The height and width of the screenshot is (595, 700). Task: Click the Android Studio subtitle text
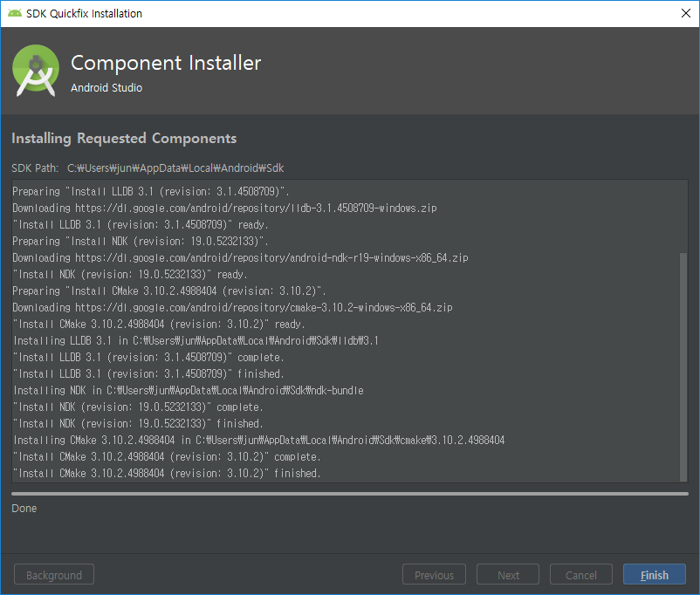(106, 88)
